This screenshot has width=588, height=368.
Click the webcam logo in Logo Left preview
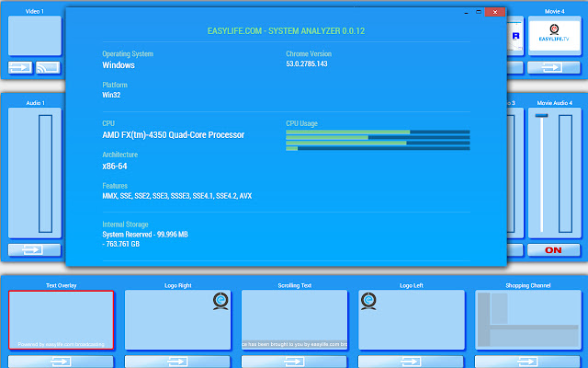[x=368, y=301]
